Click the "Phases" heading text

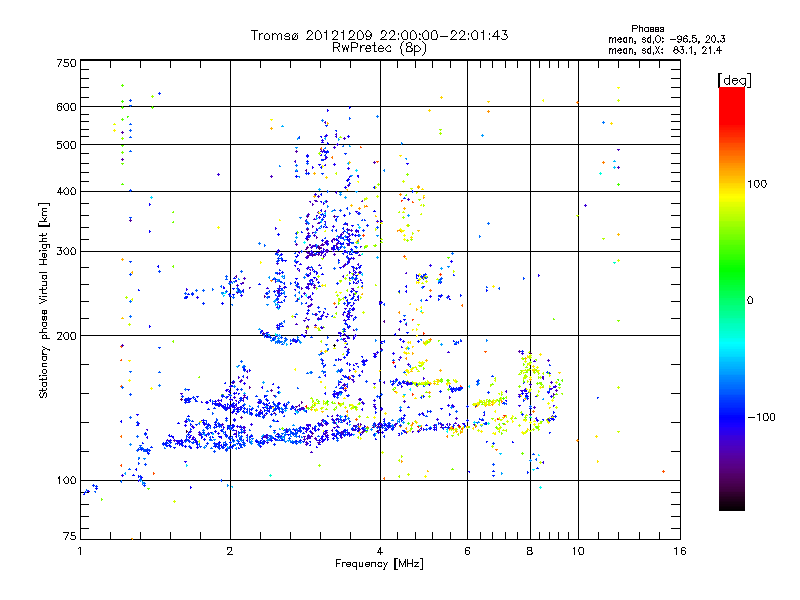(x=647, y=29)
